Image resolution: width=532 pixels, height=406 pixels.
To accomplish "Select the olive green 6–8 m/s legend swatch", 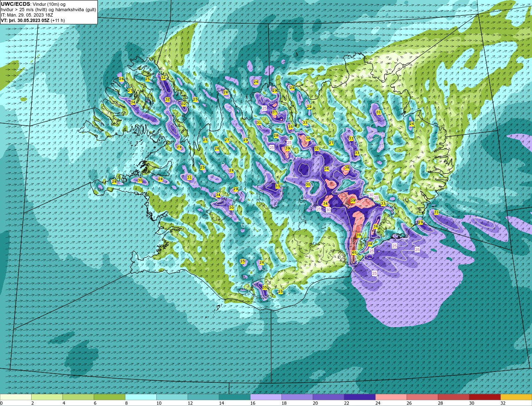I will [x=109, y=397].
